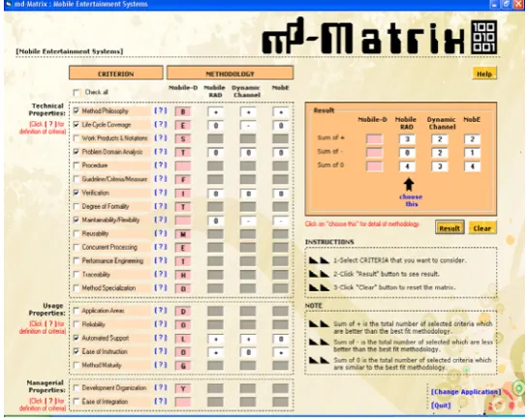
Task: Click Mobile RAD Sum of + field
Action: pos(407,139)
